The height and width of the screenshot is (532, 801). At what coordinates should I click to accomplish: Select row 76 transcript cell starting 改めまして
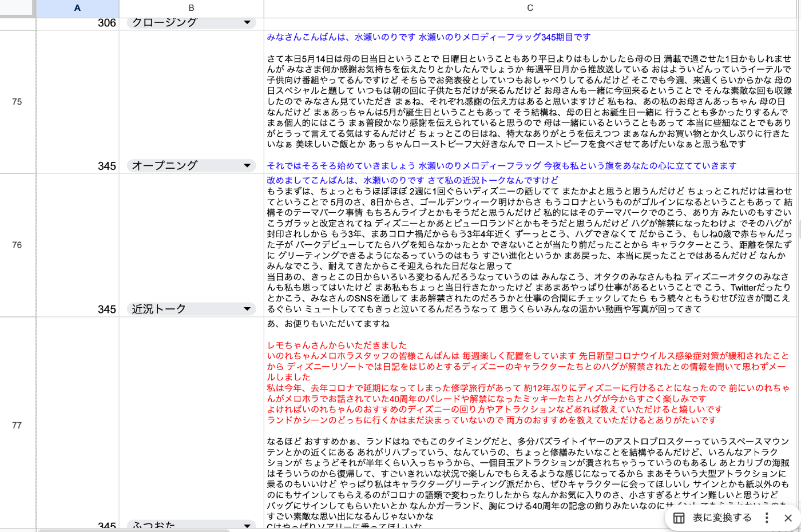[x=530, y=245]
